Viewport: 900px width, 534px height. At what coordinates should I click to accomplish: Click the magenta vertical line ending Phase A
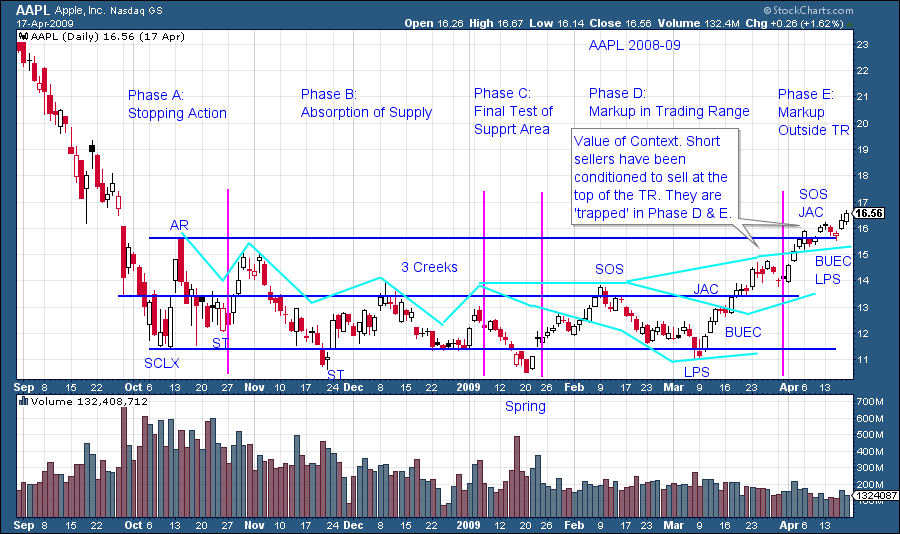coord(228,281)
